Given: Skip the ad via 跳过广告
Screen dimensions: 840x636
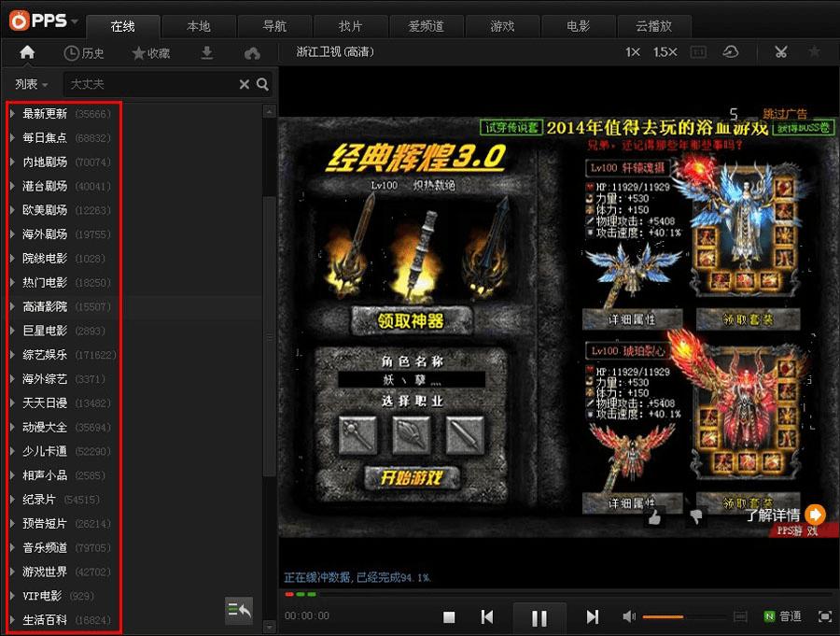Looking at the screenshot, I should [785, 114].
